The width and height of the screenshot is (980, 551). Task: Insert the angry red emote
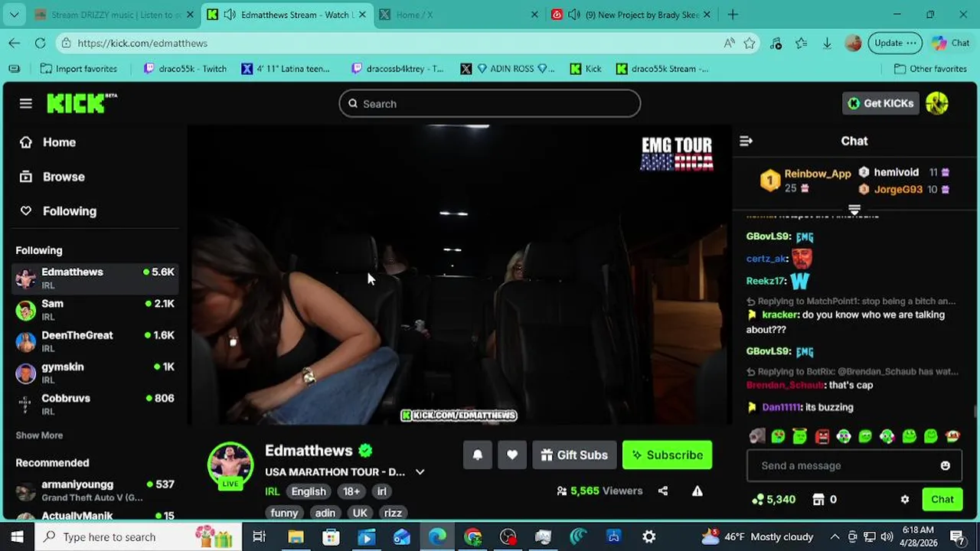822,436
